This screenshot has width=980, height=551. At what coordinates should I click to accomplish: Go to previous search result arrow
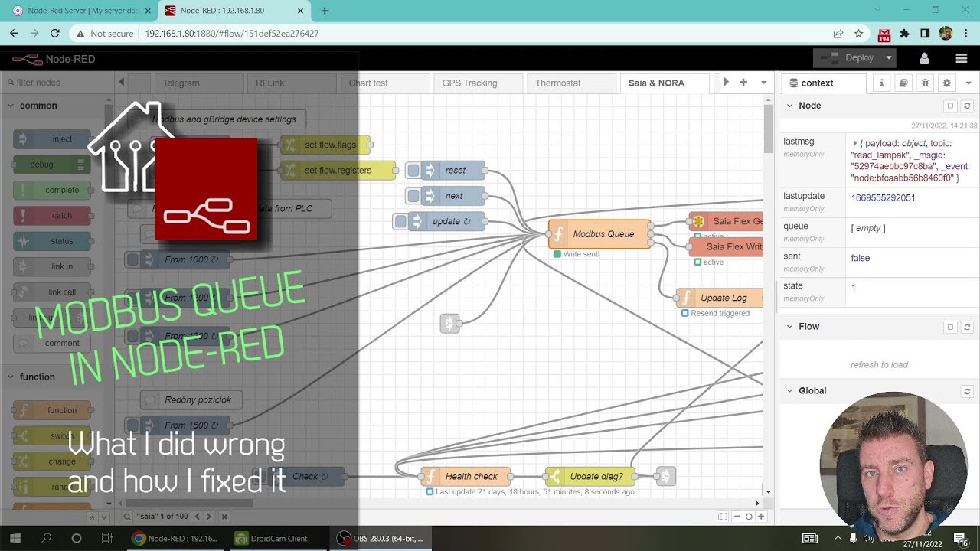pos(197,517)
